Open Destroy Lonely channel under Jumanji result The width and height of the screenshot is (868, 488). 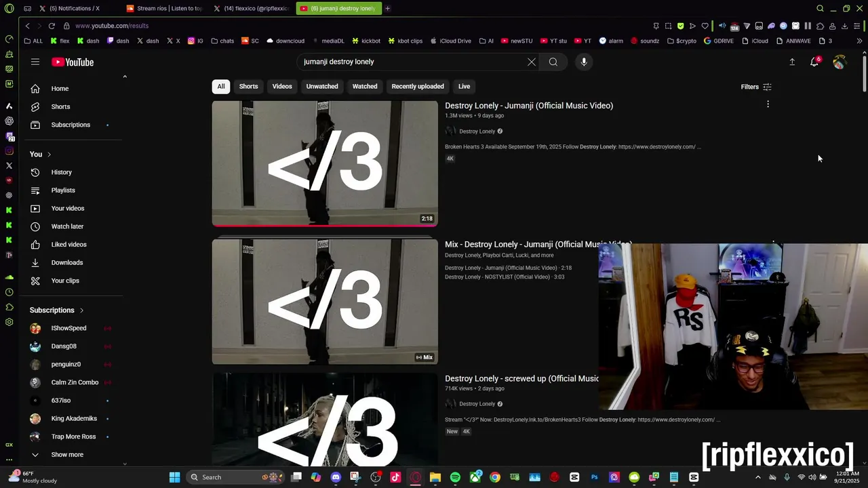click(x=477, y=131)
